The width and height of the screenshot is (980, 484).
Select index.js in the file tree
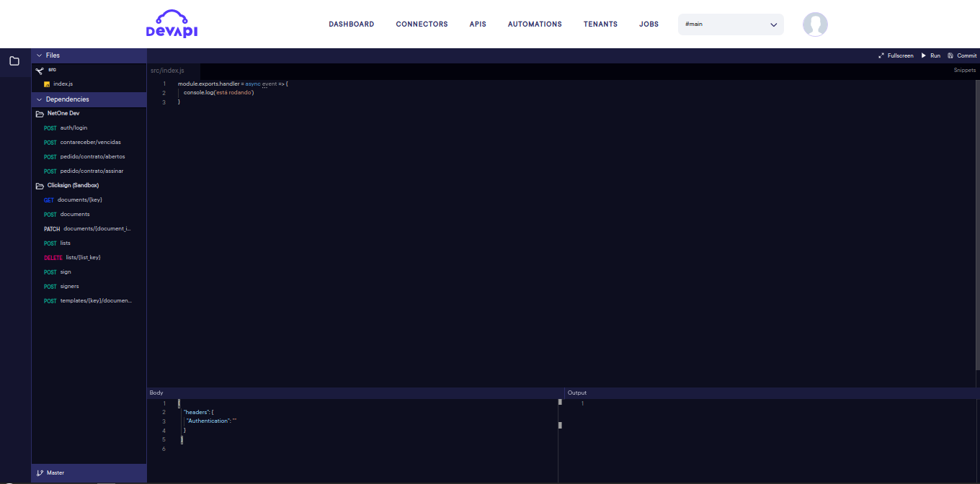tap(63, 84)
